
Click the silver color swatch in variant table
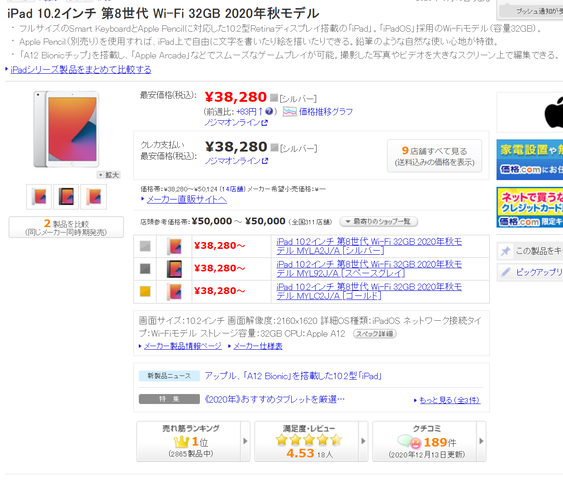[x=145, y=246]
